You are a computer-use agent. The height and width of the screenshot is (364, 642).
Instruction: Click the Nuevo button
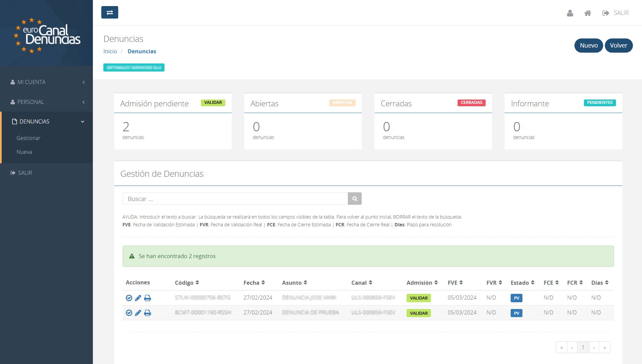(x=589, y=46)
